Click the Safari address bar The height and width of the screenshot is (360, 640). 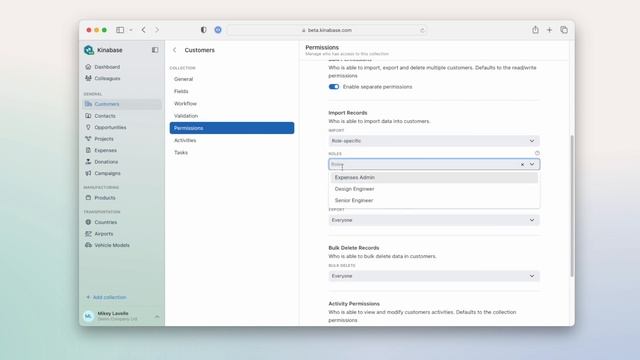328,30
